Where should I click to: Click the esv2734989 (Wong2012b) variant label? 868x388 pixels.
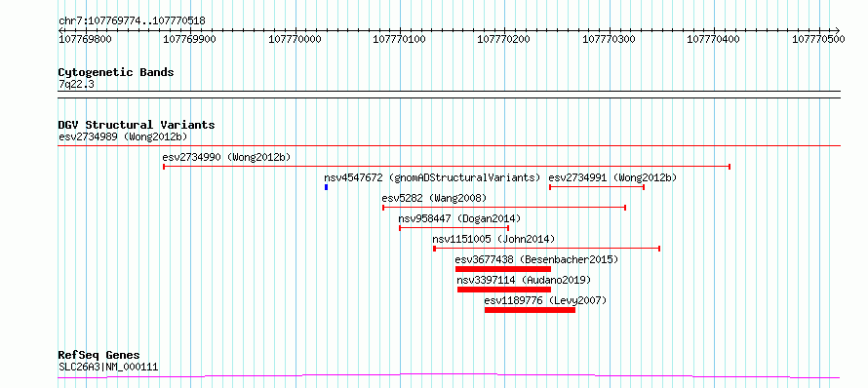click(123, 136)
